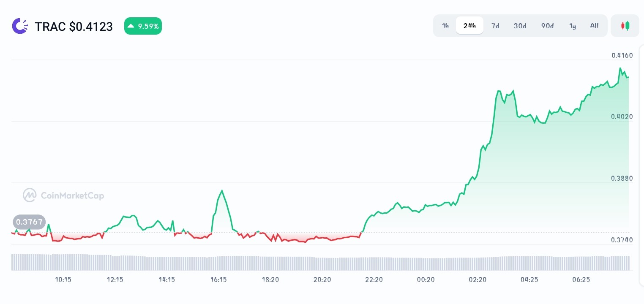The image size is (644, 304).
Task: Toggle the All time range
Action: pyautogui.click(x=594, y=26)
